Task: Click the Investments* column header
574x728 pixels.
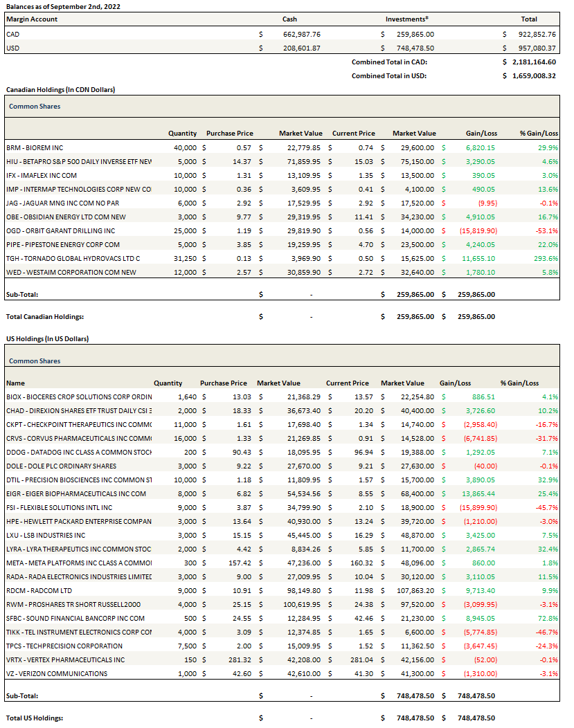Action: 406,19
